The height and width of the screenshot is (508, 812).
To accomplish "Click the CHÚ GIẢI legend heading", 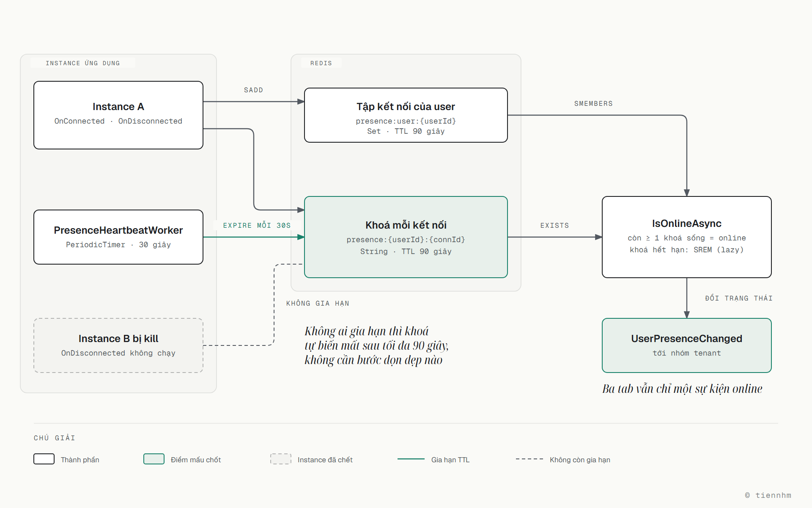I will tap(55, 438).
